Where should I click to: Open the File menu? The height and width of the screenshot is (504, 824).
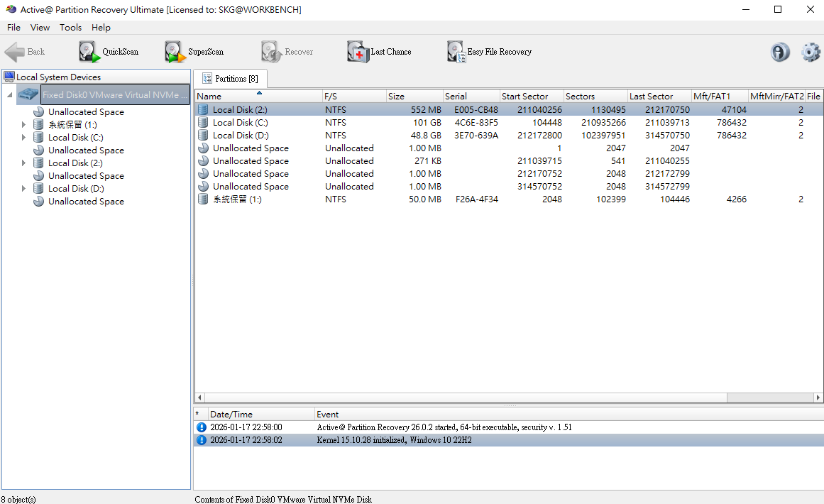(13, 27)
